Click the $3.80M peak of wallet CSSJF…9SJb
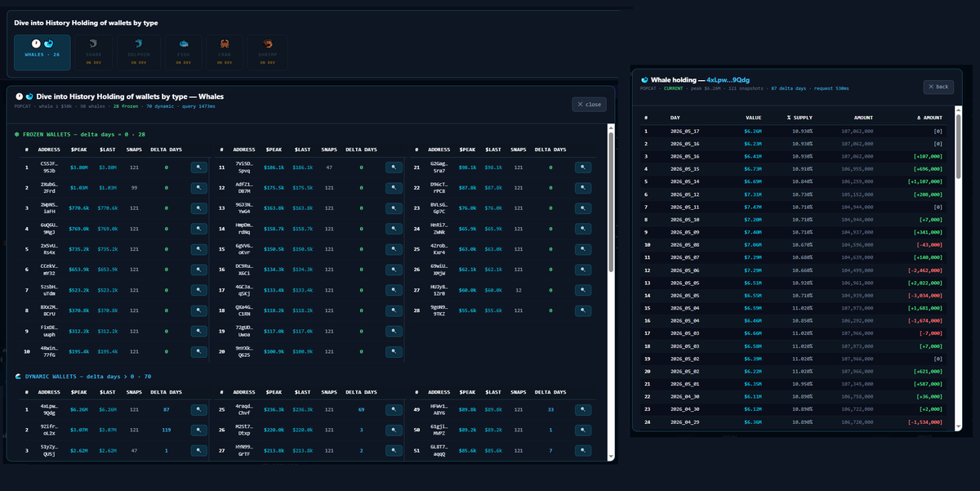 78,167
